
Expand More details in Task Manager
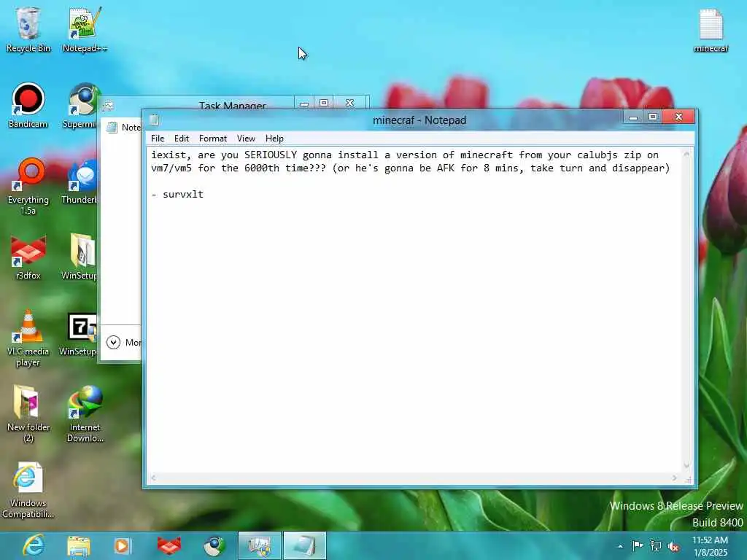[123, 343]
